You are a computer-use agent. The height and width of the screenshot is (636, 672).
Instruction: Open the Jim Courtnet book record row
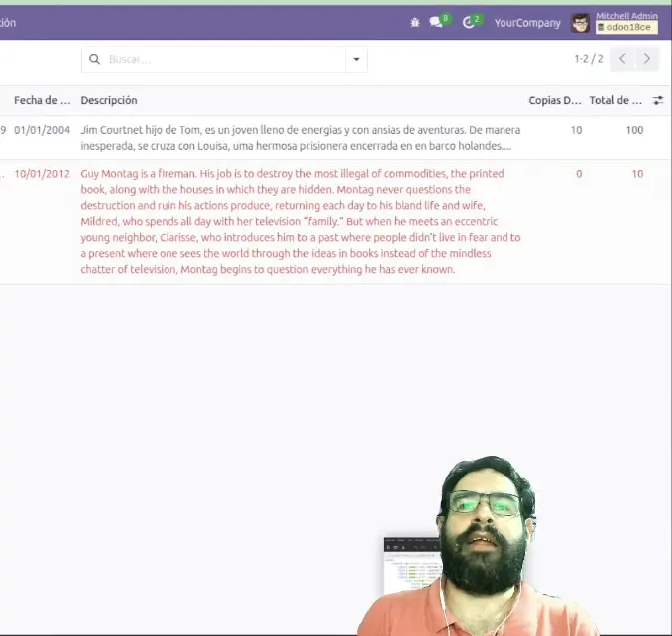click(299, 138)
